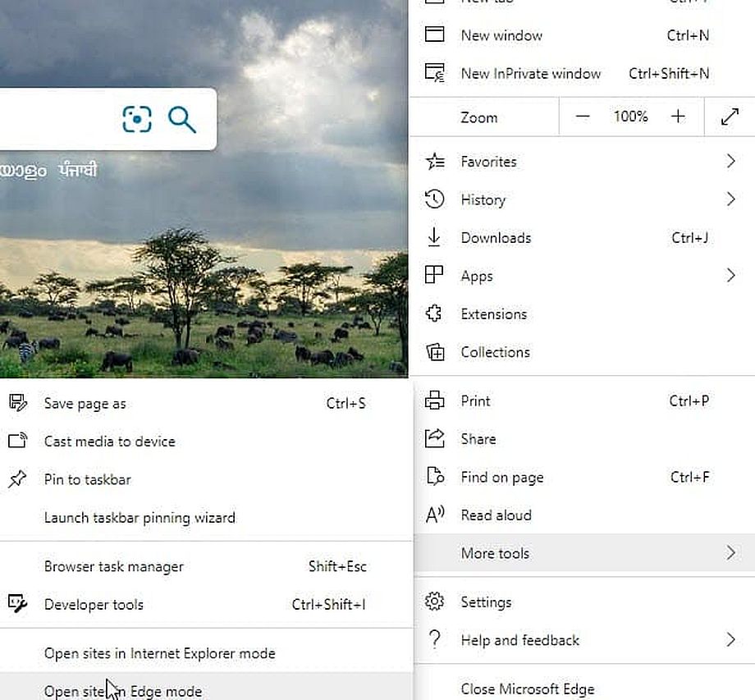Viewport: 755px width, 700px height.
Task: Click the Developer tools icon
Action: [x=17, y=605]
